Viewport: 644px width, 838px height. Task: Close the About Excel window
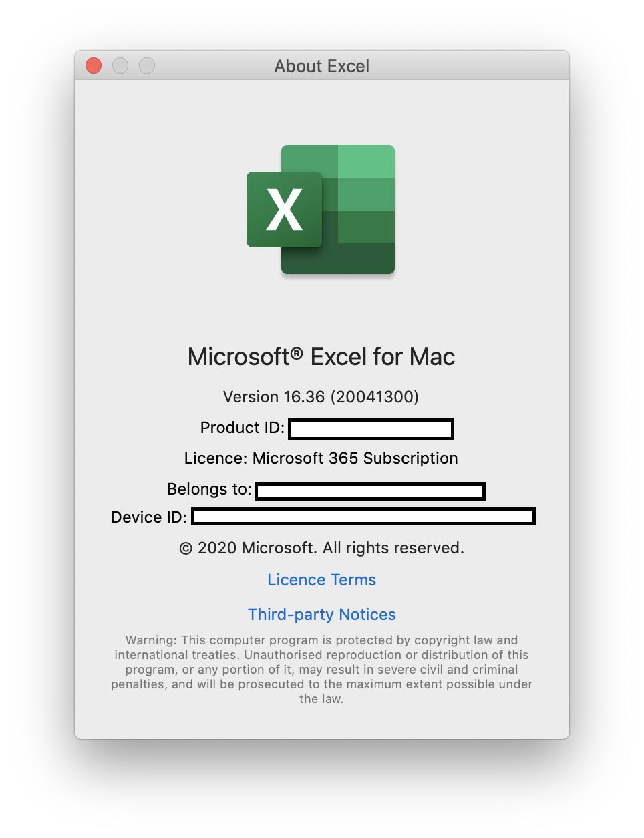pyautogui.click(x=94, y=65)
